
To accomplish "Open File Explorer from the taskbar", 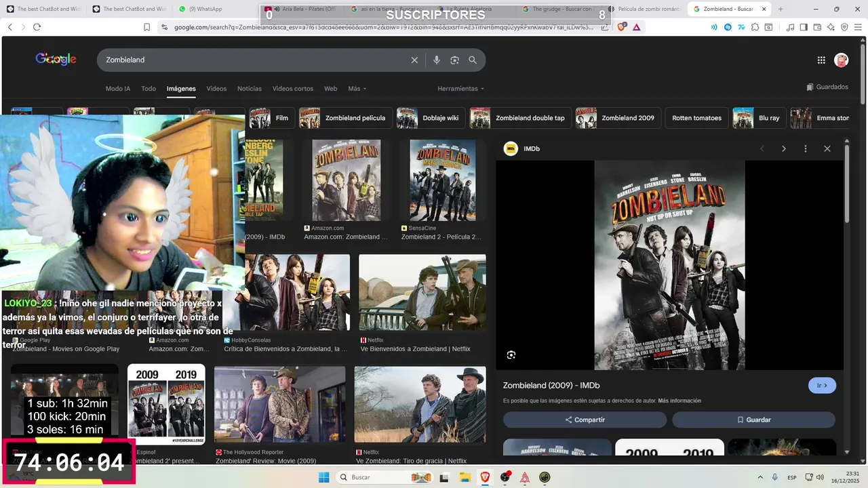I will pos(465,477).
